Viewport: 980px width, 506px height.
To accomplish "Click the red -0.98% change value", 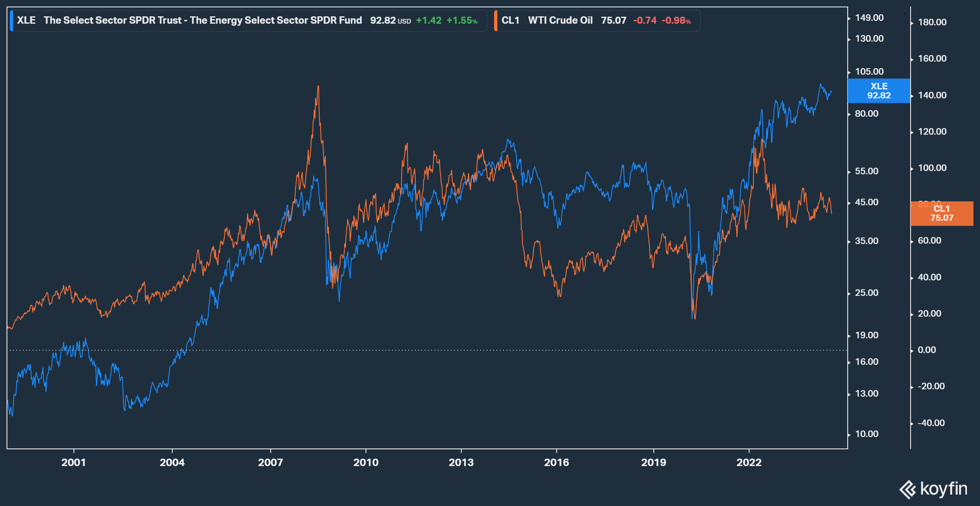I will point(676,20).
